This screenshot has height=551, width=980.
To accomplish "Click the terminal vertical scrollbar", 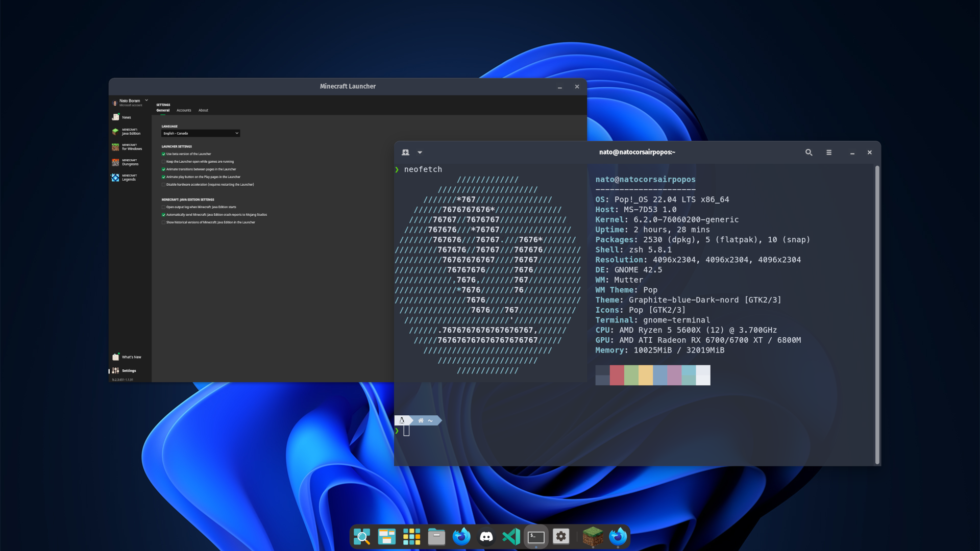I will click(877, 314).
